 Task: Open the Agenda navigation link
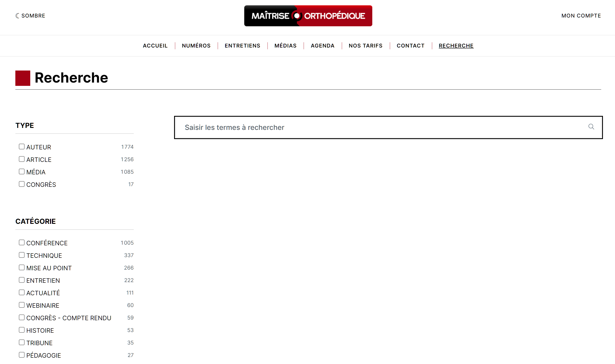click(322, 46)
